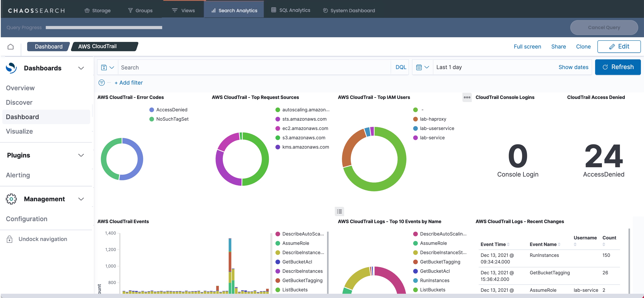Click the Undock navigation lock icon

coord(10,239)
